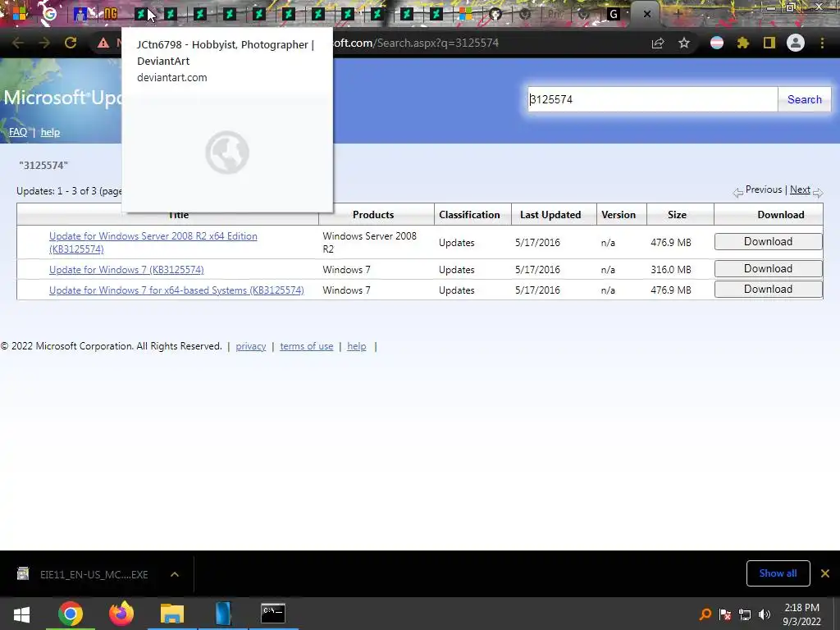Click the Chrome taskbar icon
840x630 pixels.
click(71, 614)
